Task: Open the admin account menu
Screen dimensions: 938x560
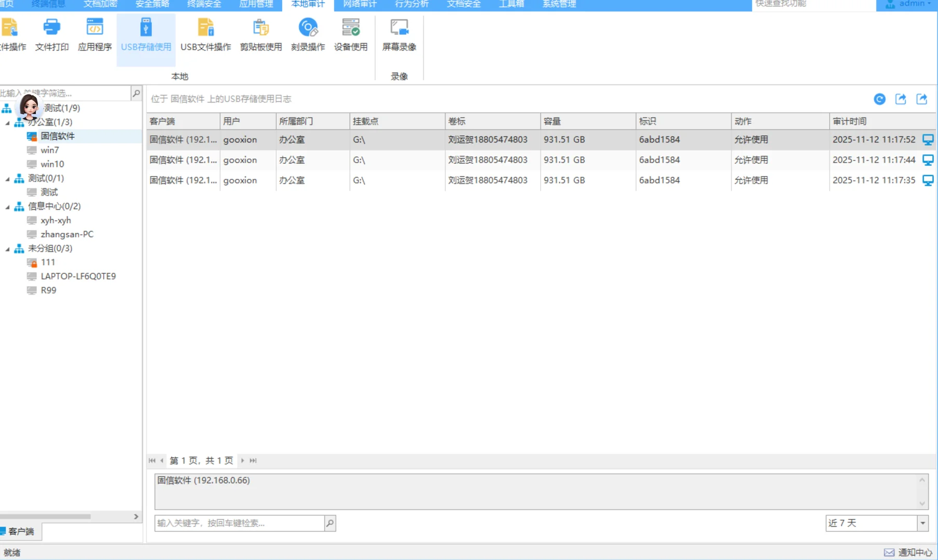Action: pos(907,4)
